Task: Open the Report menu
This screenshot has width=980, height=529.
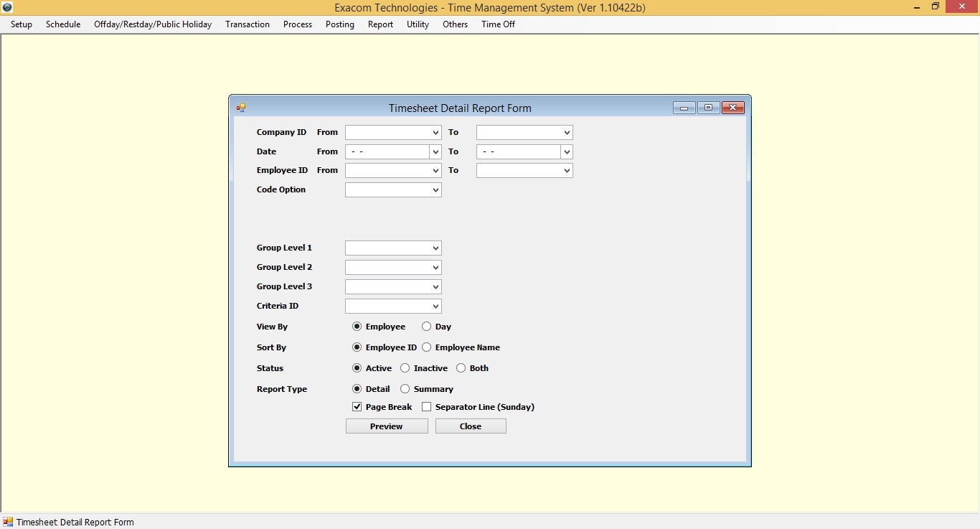Action: pos(380,24)
